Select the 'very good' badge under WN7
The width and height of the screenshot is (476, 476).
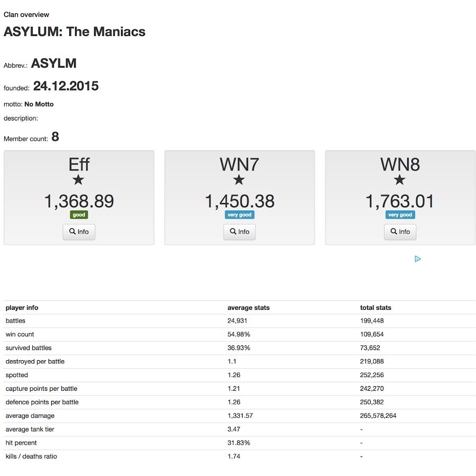[x=239, y=215]
